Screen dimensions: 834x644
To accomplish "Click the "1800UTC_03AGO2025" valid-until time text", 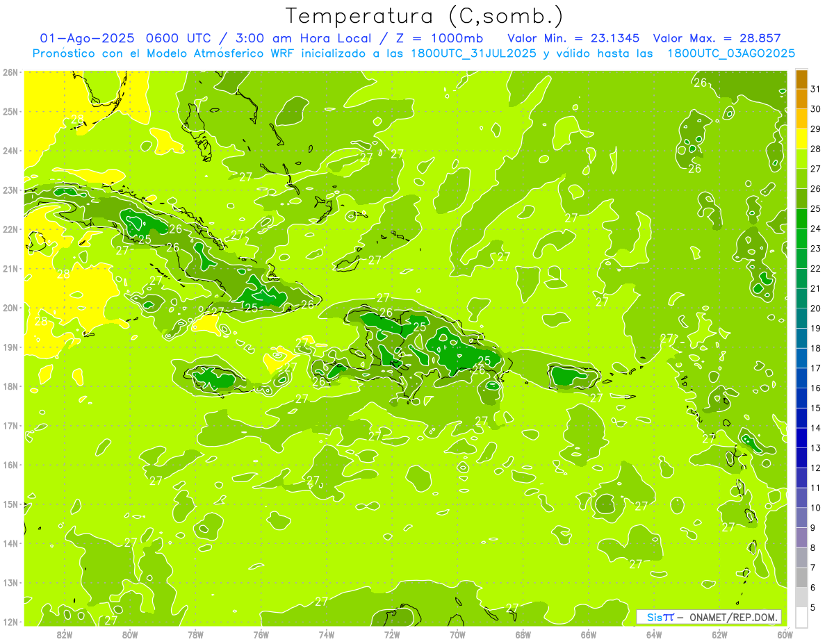I will point(731,53).
